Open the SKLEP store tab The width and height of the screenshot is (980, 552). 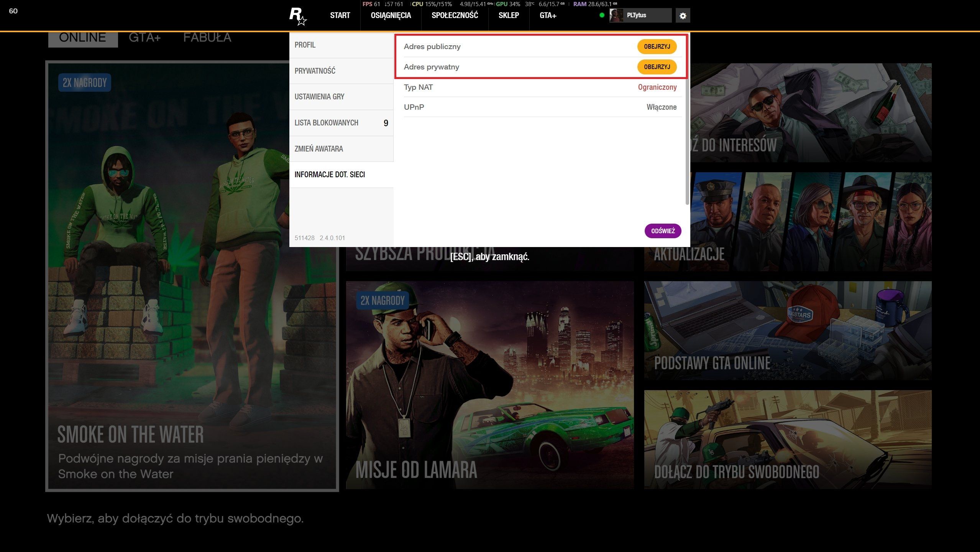click(509, 15)
